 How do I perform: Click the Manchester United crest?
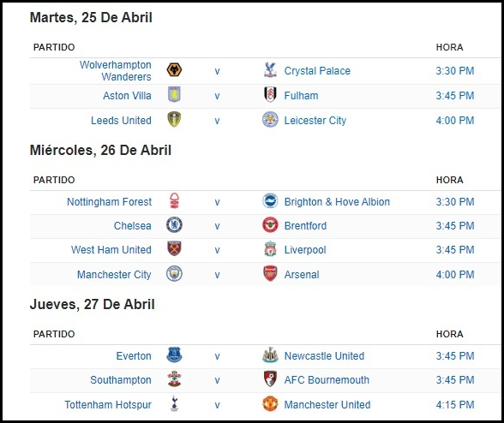point(270,403)
